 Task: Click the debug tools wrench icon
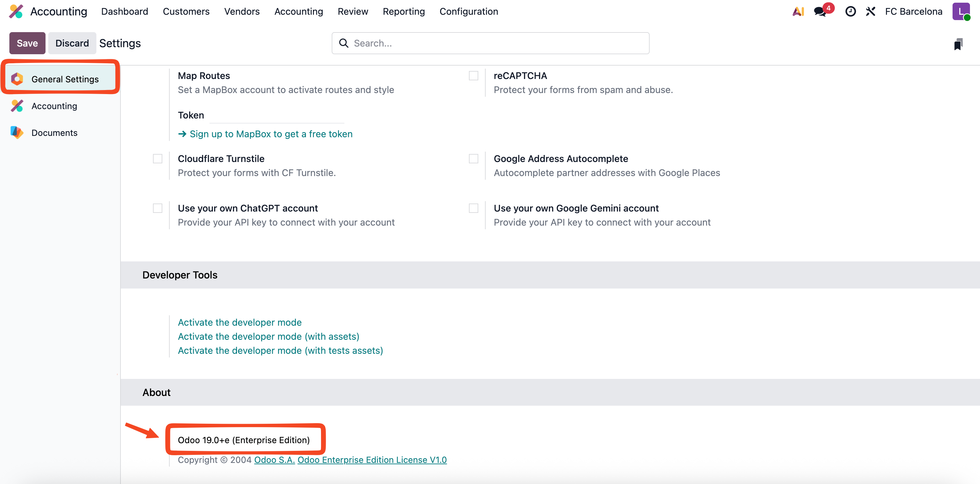click(871, 11)
